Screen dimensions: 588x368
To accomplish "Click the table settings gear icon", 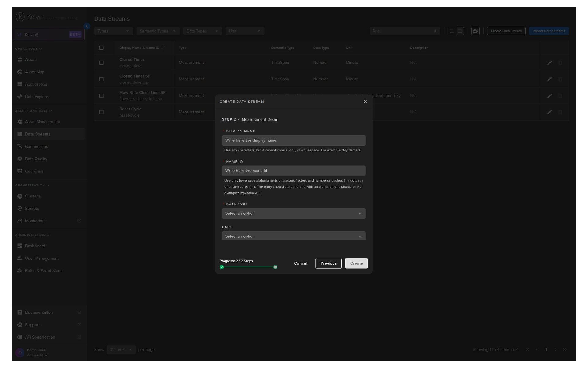I will click(475, 31).
